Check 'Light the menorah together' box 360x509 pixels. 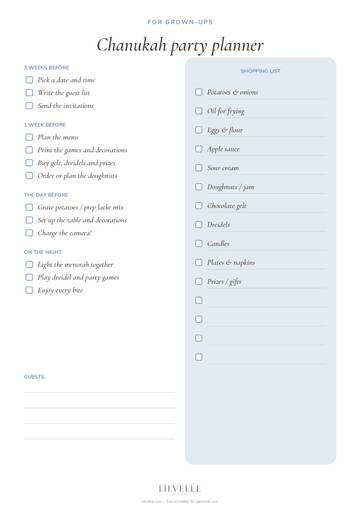click(x=29, y=265)
